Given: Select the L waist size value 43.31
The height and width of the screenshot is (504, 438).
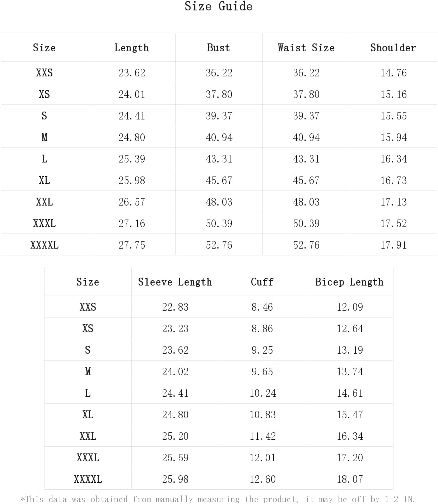Looking at the screenshot, I should [x=306, y=159].
